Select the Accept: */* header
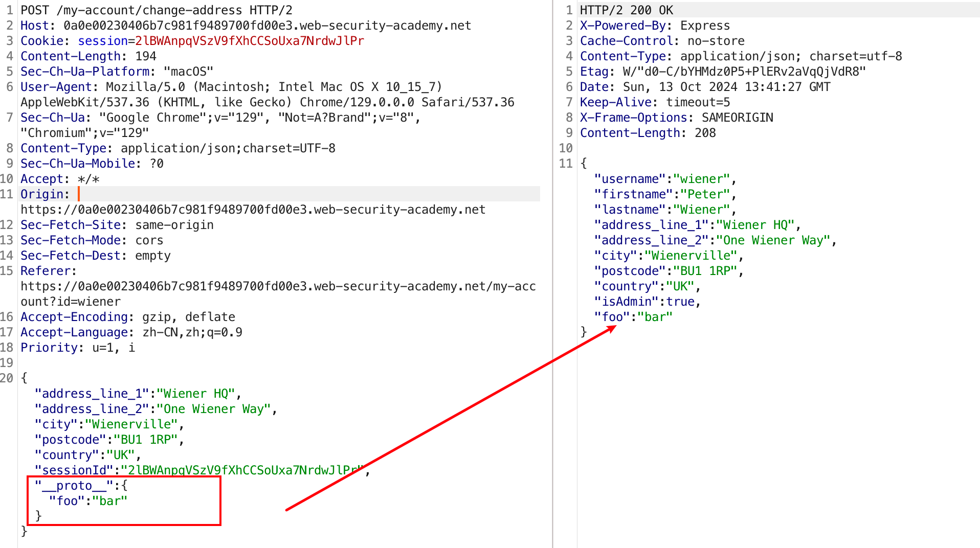The width and height of the screenshot is (980, 548). coord(60,179)
